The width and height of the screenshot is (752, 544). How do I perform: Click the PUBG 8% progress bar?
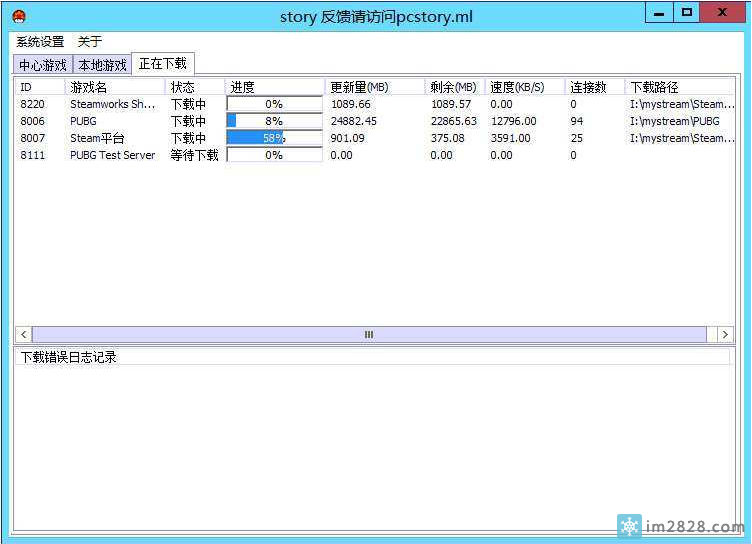tap(275, 121)
